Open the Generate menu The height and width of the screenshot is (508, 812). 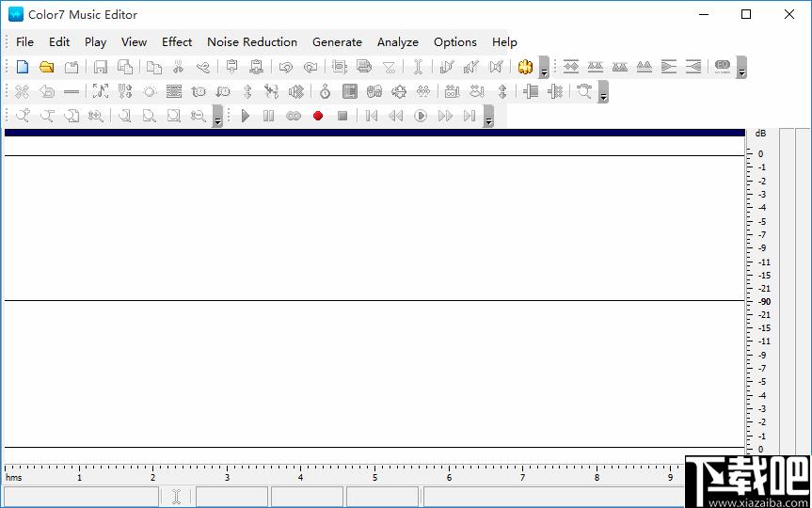click(337, 42)
